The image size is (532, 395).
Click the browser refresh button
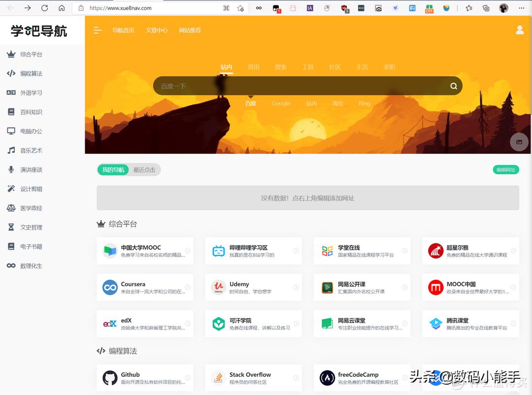pyautogui.click(x=44, y=8)
